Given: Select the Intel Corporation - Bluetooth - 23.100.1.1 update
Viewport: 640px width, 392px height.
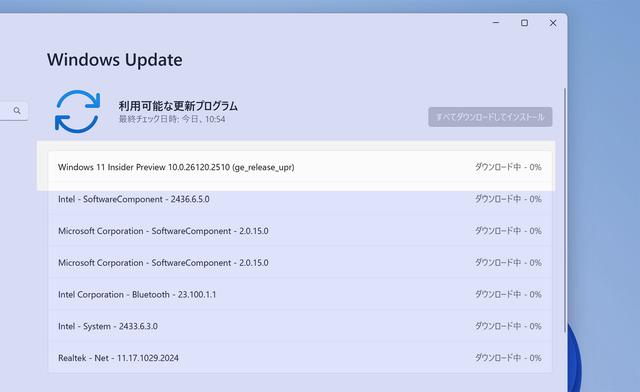Looking at the screenshot, I should (x=300, y=294).
